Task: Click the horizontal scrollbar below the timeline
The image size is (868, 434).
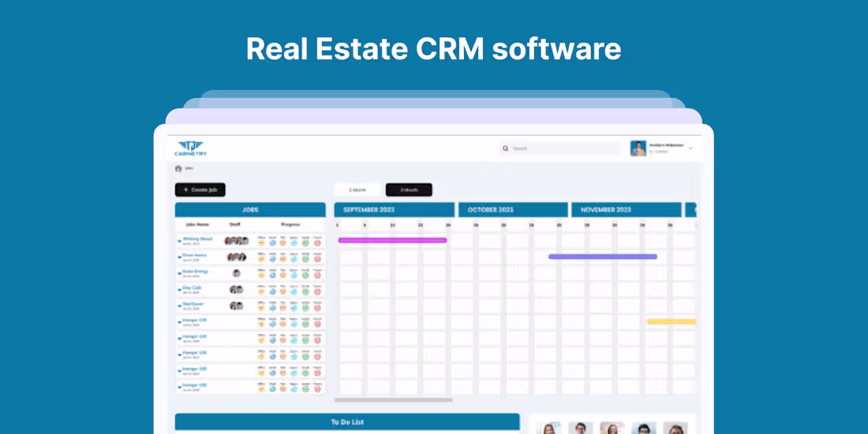Action: pos(393,400)
